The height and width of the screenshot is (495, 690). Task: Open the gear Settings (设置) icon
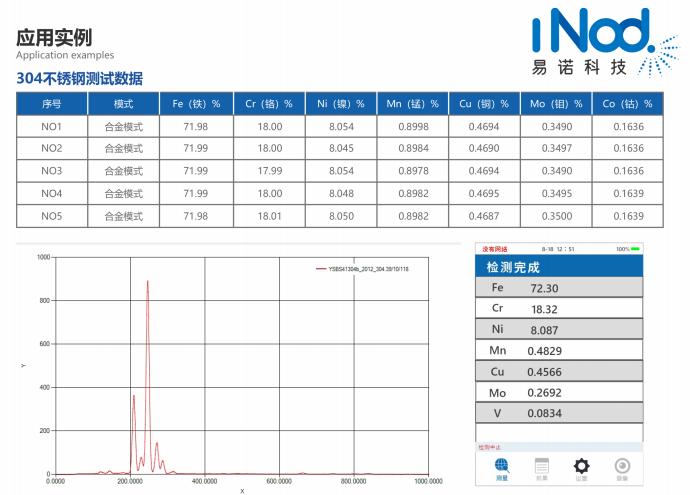(x=581, y=466)
